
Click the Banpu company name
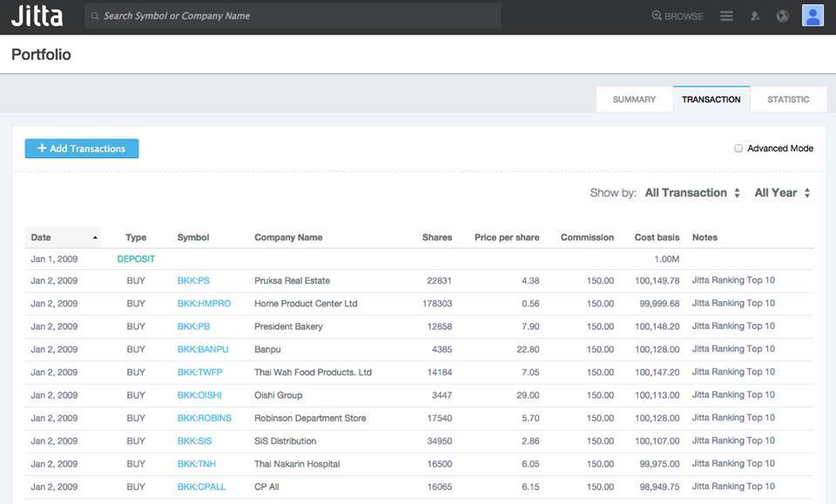point(267,349)
